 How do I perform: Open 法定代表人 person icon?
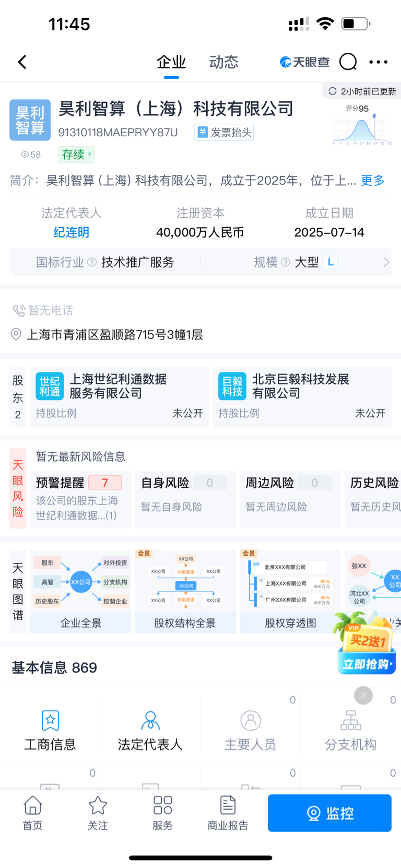[150, 721]
